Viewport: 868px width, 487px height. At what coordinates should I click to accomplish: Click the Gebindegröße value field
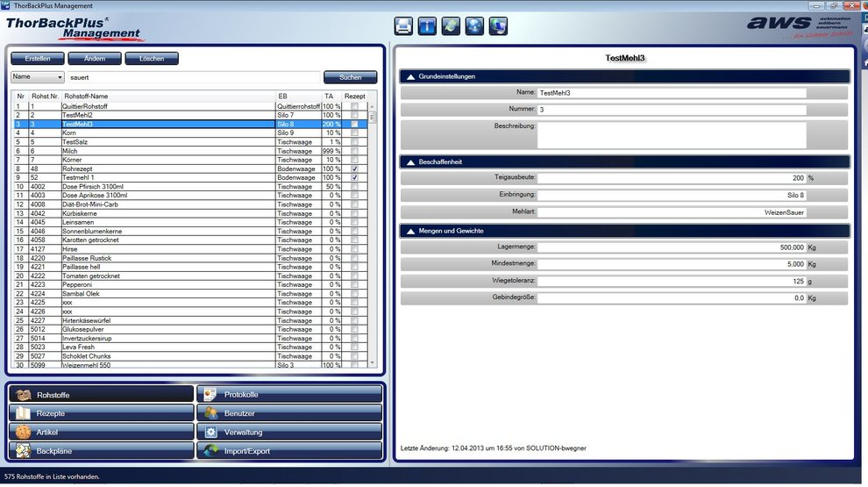[x=672, y=298]
